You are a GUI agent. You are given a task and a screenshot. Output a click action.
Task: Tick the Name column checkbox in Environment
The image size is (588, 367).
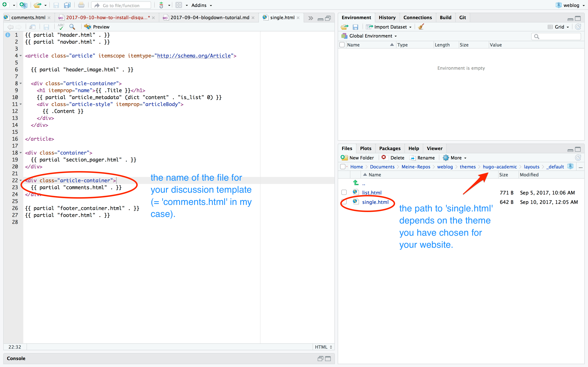coord(342,45)
